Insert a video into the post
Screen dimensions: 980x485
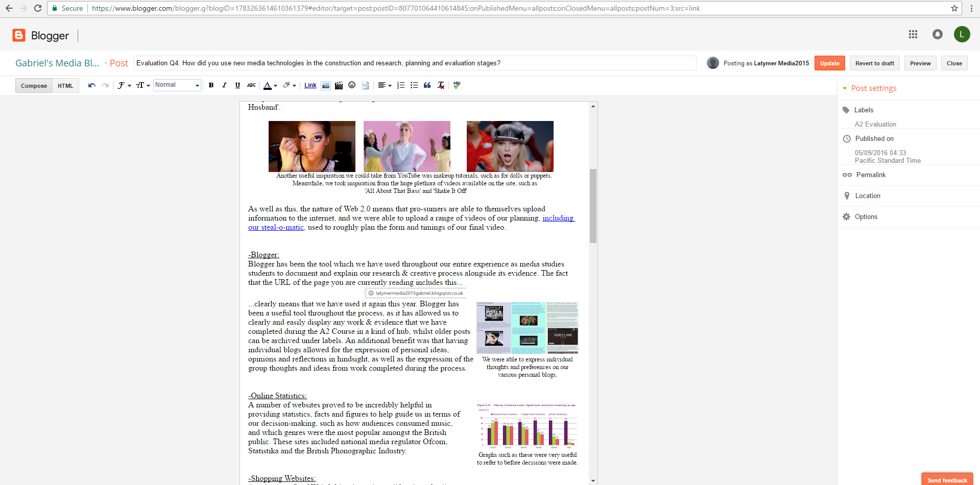click(x=339, y=85)
